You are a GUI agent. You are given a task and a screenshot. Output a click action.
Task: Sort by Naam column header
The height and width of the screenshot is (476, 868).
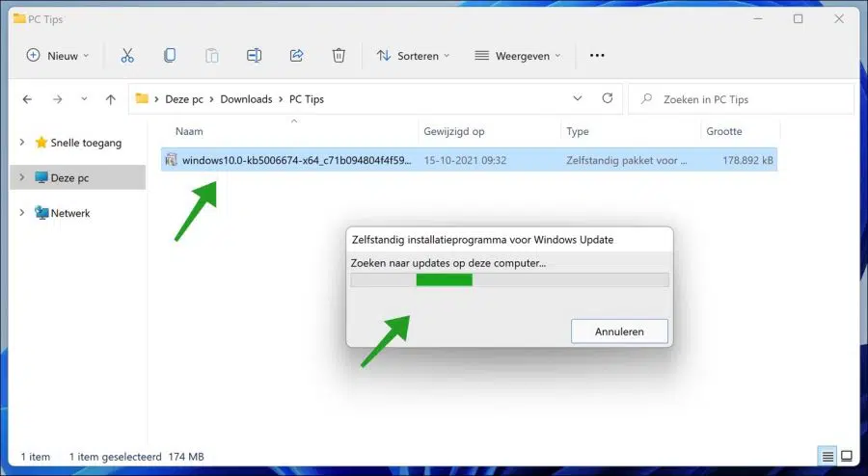[x=189, y=131]
